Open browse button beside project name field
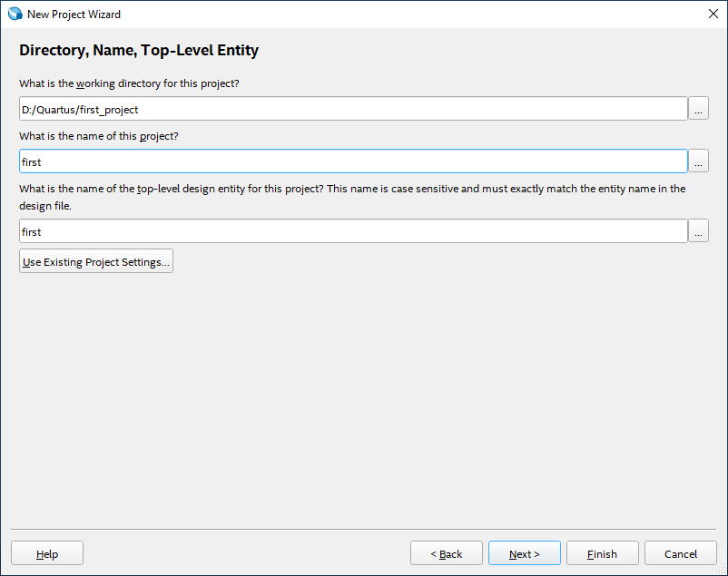 click(698, 161)
